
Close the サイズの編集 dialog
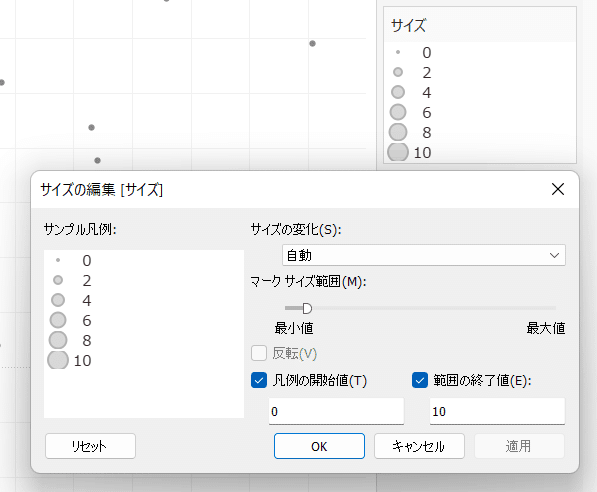[x=558, y=189]
